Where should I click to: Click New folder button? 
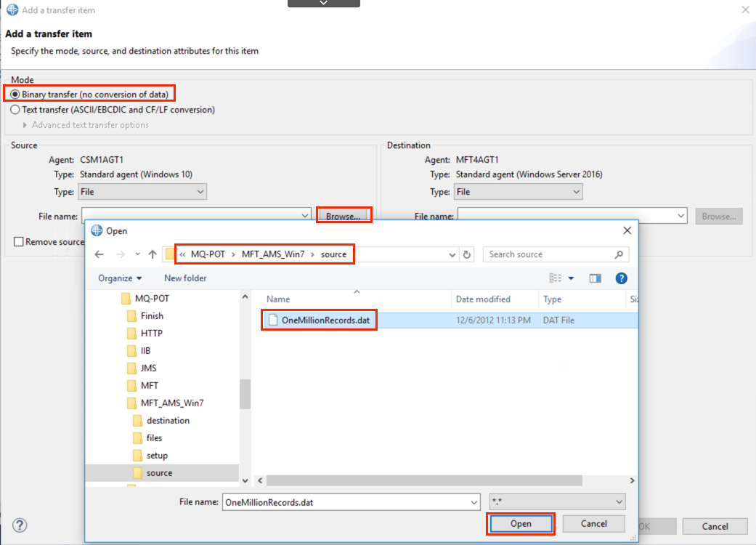pos(185,278)
